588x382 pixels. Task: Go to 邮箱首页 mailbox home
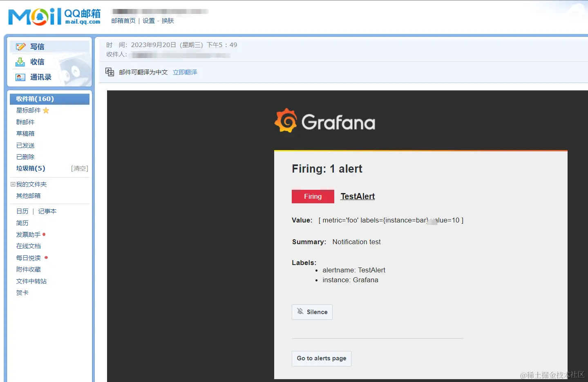tap(123, 20)
